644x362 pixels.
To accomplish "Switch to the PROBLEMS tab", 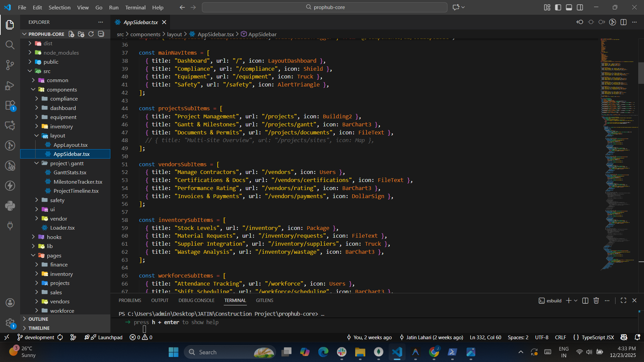I will 130,300.
